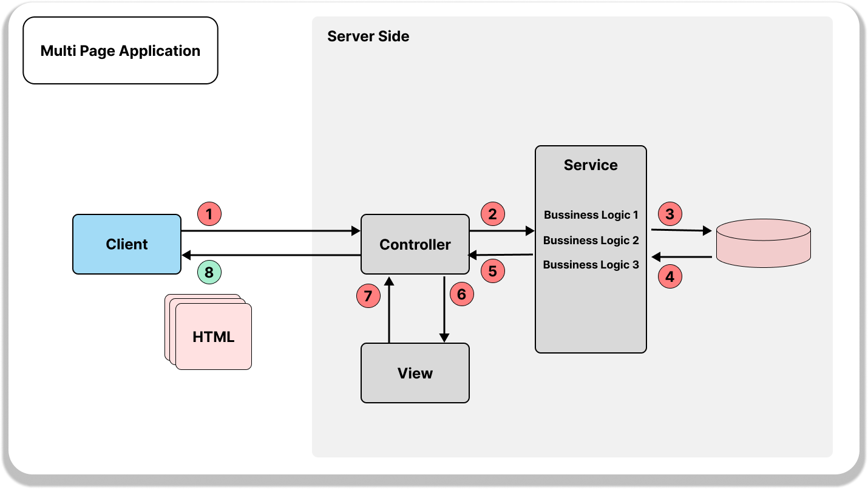Select the pink database cylinder

pyautogui.click(x=764, y=243)
